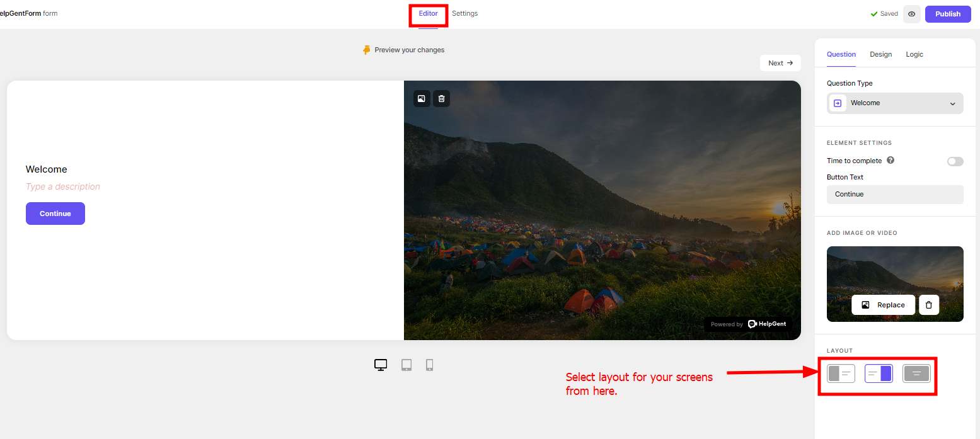Delete the cover photo using trash icon
The image size is (980, 439).
tap(441, 98)
